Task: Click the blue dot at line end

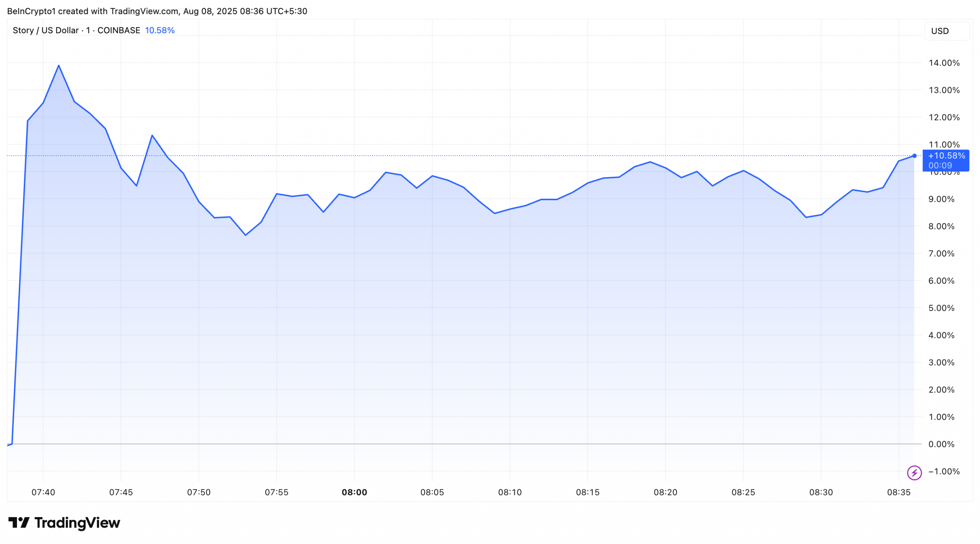Action: coord(914,156)
